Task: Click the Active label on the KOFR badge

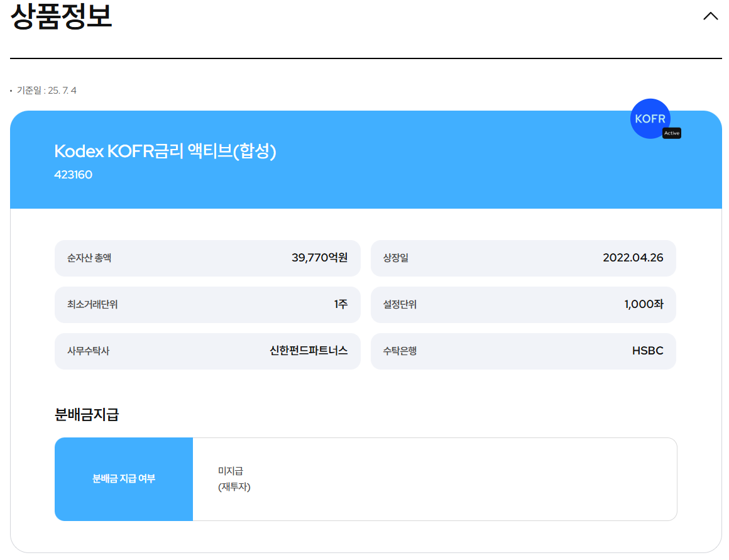Action: tap(672, 133)
